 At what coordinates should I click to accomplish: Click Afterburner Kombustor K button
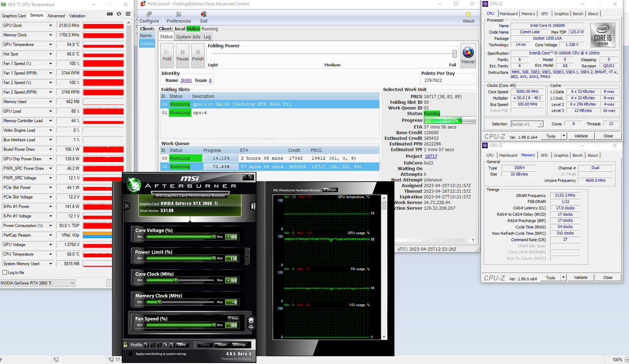point(127,206)
